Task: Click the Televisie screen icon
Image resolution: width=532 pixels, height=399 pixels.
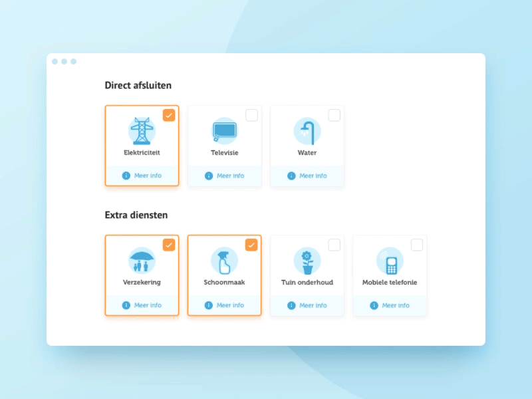Action: pyautogui.click(x=224, y=131)
